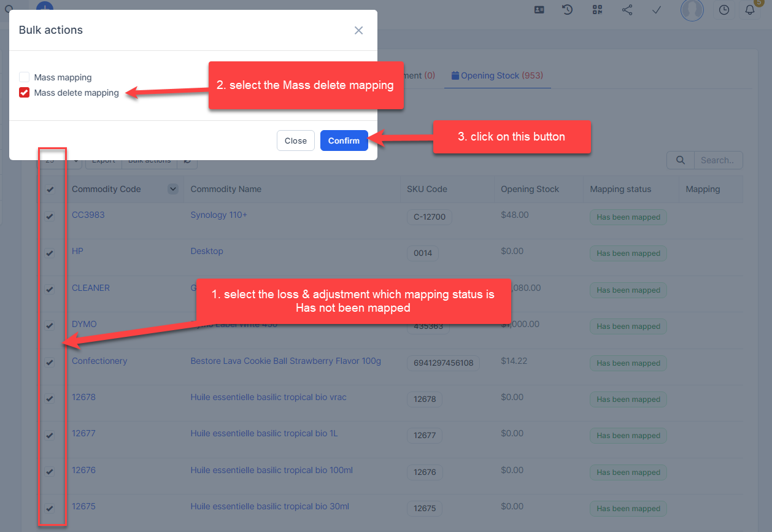Click the Confirm button
Viewport: 772px width, 532px height.
click(x=344, y=141)
